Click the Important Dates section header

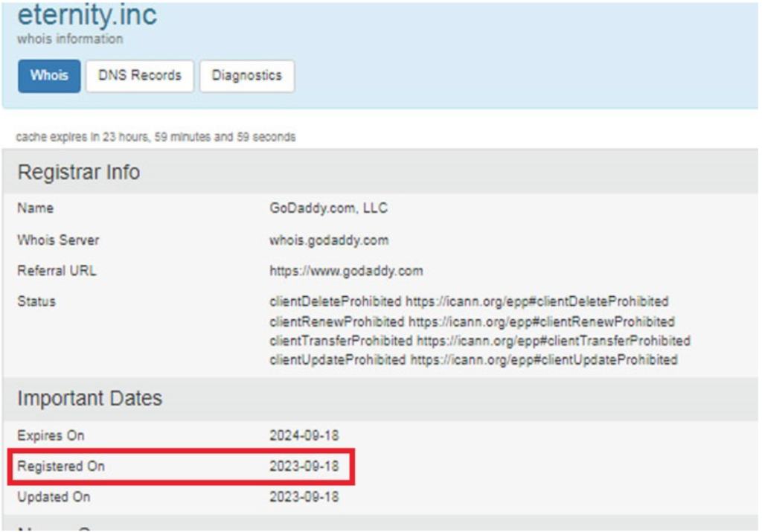click(x=89, y=398)
